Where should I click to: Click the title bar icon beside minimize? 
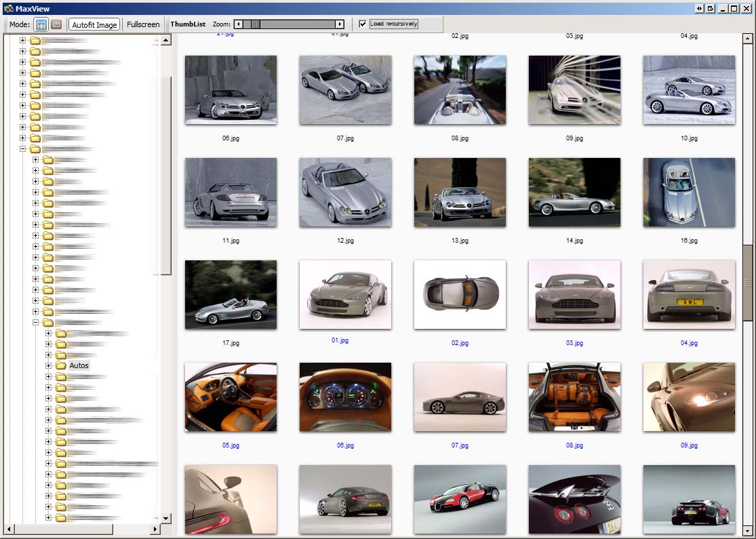click(x=711, y=9)
